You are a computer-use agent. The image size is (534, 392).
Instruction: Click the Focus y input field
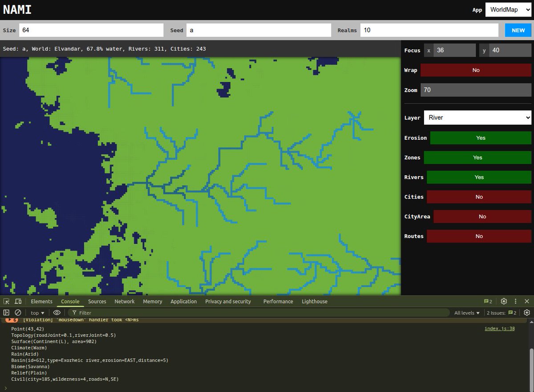coord(510,50)
